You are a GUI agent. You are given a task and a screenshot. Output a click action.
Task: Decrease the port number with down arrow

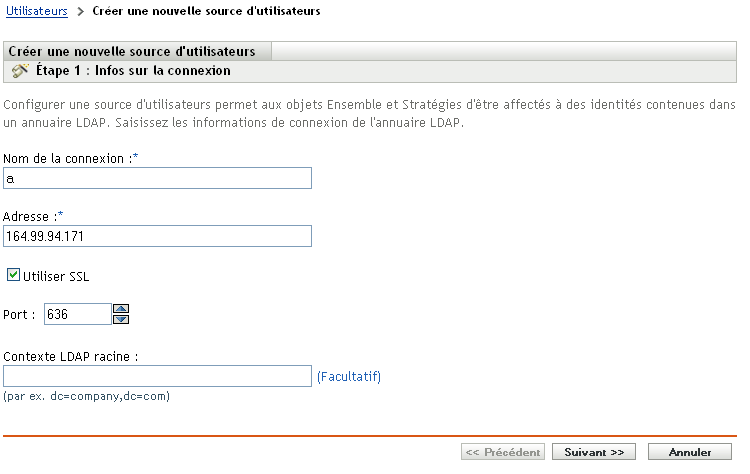[121, 319]
